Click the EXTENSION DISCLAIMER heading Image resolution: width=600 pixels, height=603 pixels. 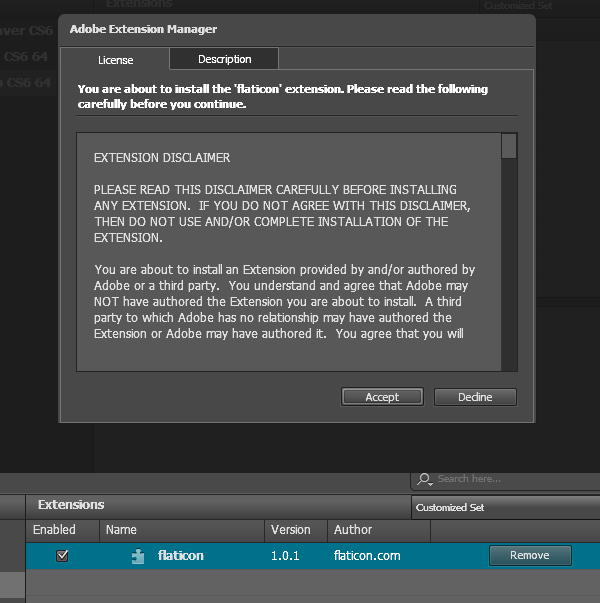pyautogui.click(x=162, y=158)
